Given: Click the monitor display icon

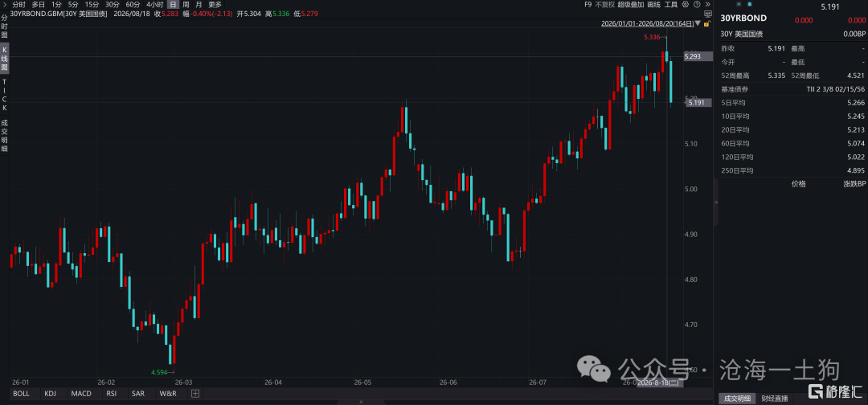Looking at the screenshot, I should [x=707, y=14].
